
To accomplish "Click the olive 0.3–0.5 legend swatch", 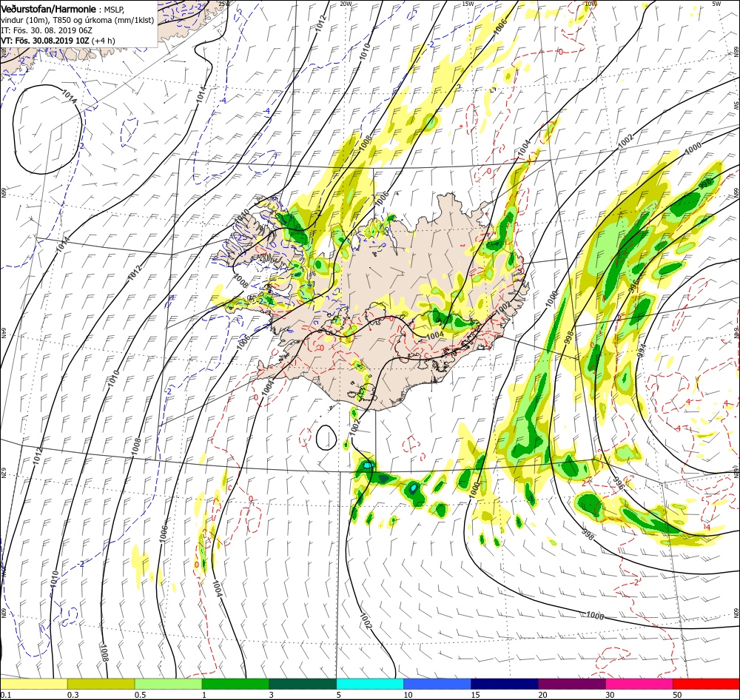I will point(101,684).
